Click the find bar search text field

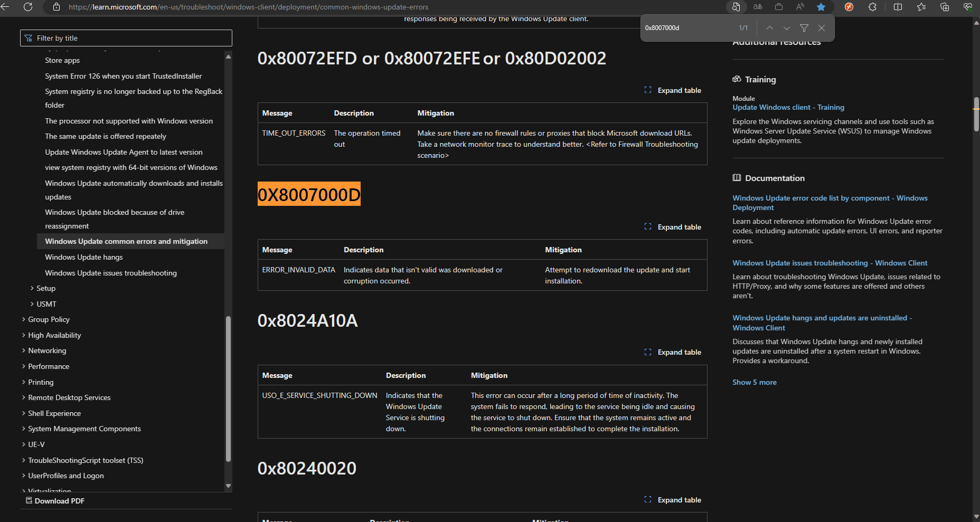pyautogui.click(x=689, y=28)
